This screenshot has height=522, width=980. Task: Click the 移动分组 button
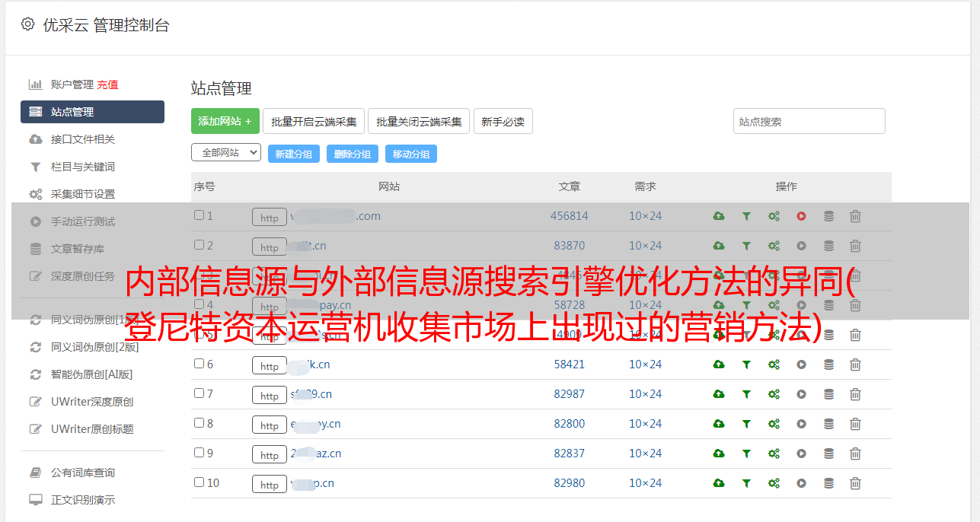pos(411,154)
